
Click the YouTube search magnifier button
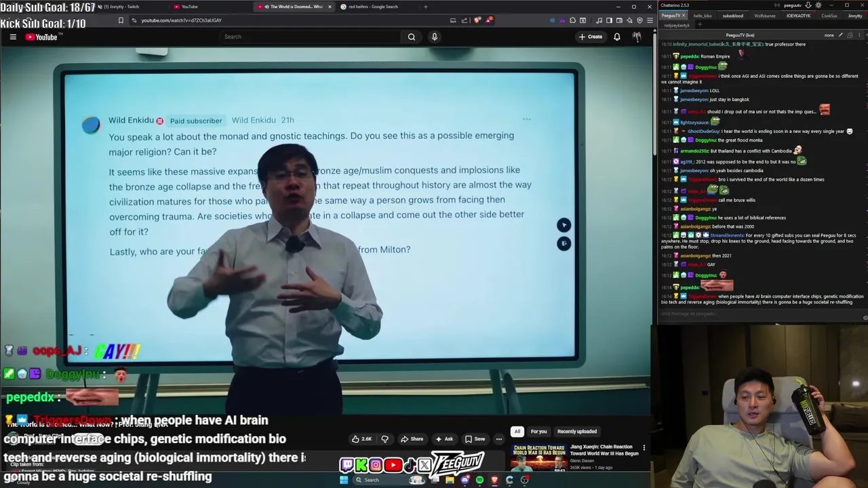pos(411,37)
